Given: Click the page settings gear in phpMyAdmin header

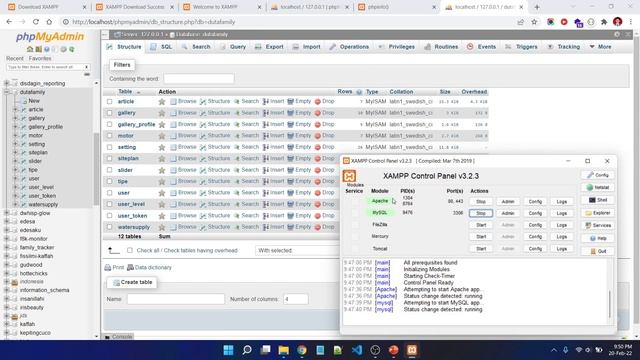Looking at the screenshot, I should tap(617, 35).
